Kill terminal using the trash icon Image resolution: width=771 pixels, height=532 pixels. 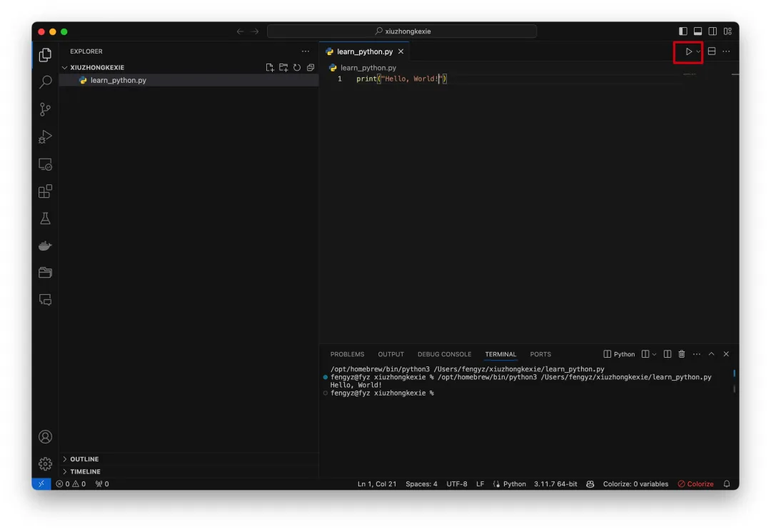[x=682, y=354]
